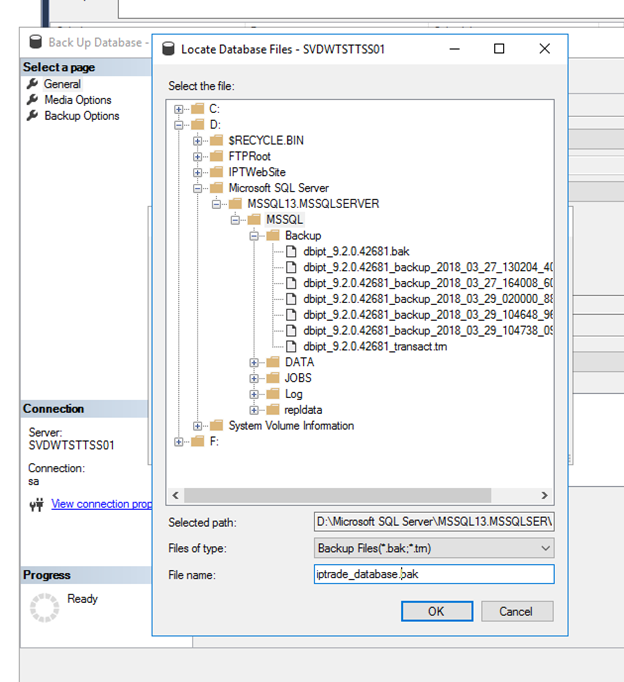Click the FTPRoot folder icon
The width and height of the screenshot is (624, 682).
coord(217,156)
